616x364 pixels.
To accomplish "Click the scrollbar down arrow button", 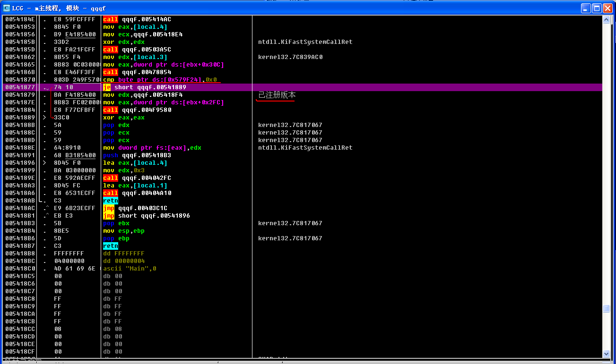I will (x=607, y=354).
